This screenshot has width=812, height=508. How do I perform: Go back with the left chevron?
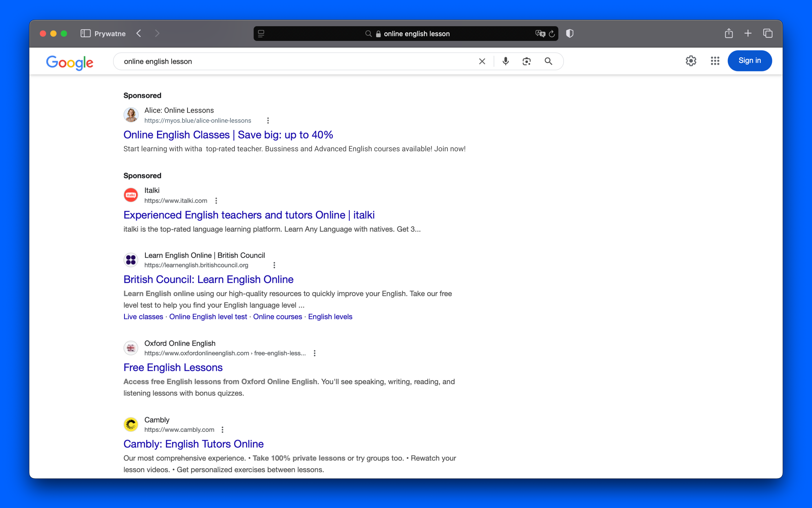pyautogui.click(x=139, y=33)
